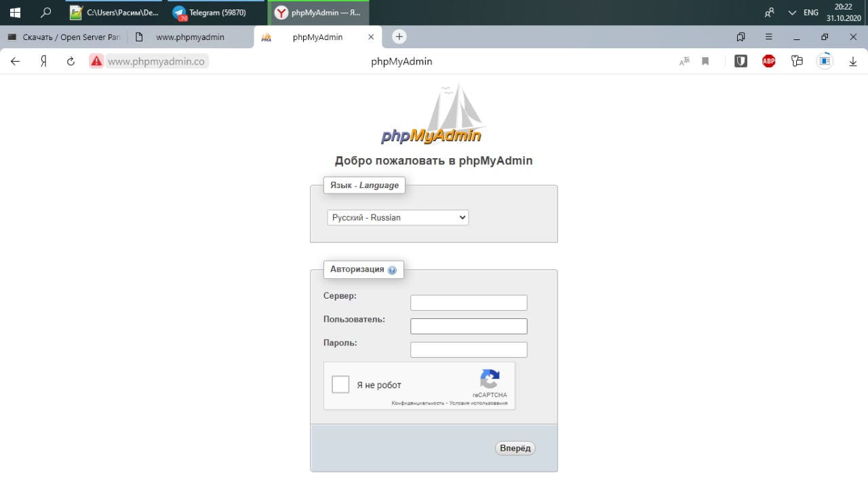Click the Авторизация help icon
The image size is (868, 488).
[392, 270]
